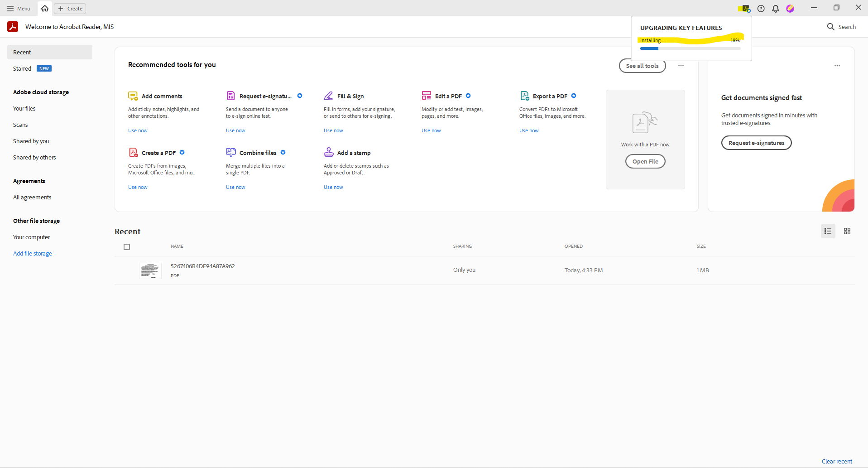Viewport: 868px width, 468px height.
Task: Click the Clear recent link
Action: [x=837, y=461]
